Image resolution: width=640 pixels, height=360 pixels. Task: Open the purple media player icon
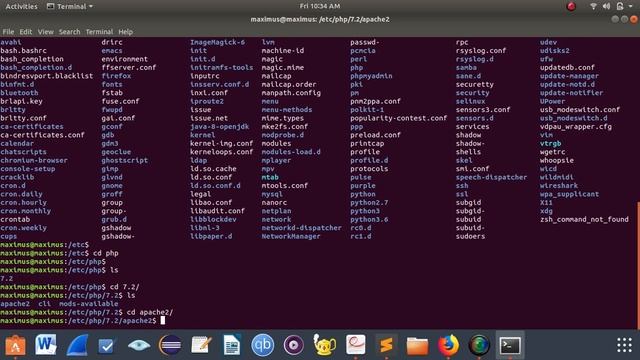[x=293, y=345]
